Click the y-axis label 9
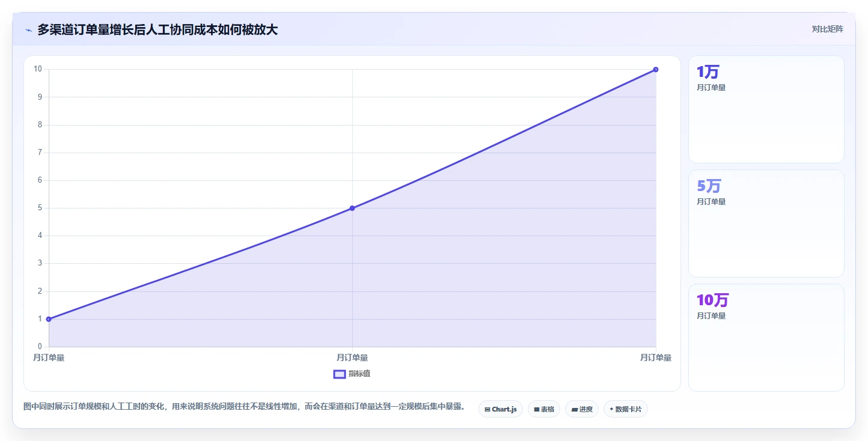 tap(40, 97)
